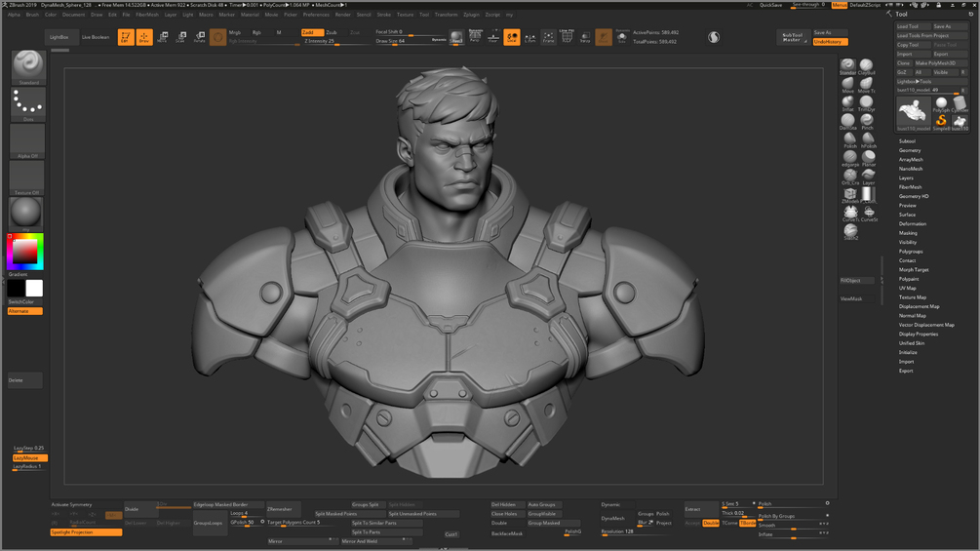Screen dimensions: 980x551
Task: Activate the Frame view icon
Action: click(x=548, y=37)
